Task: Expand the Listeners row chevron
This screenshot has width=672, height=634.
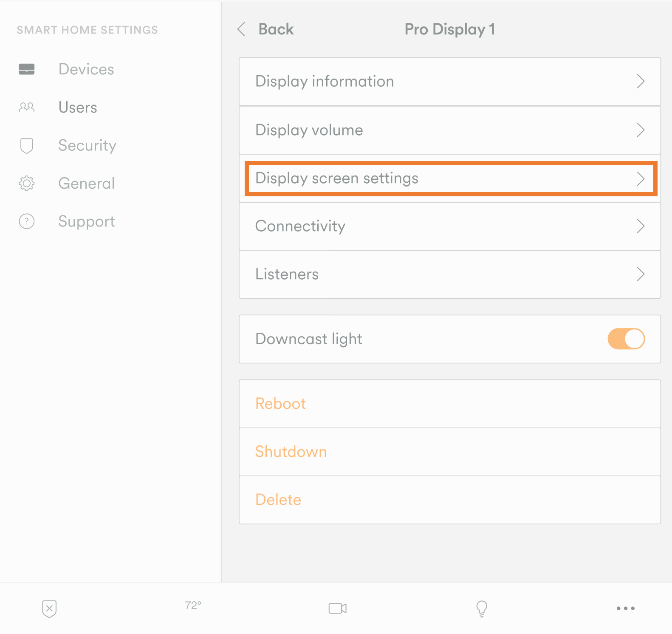Action: (x=641, y=275)
